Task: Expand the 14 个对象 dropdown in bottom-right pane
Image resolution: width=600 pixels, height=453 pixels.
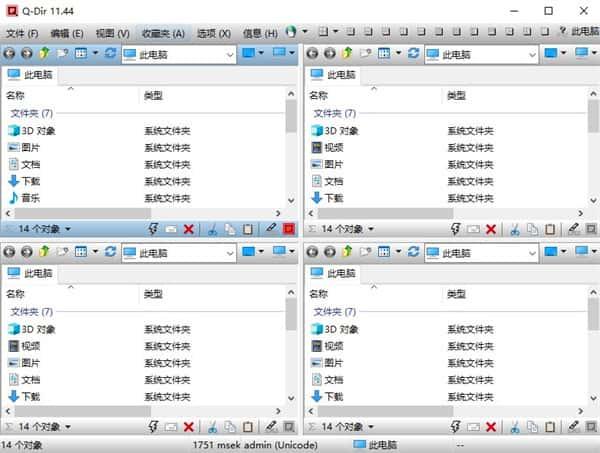Action: 371,427
